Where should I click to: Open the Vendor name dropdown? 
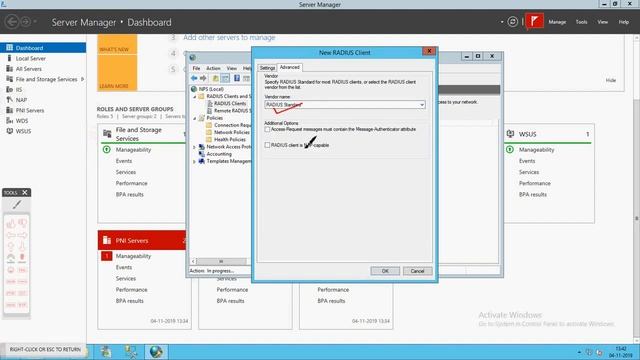(422, 105)
